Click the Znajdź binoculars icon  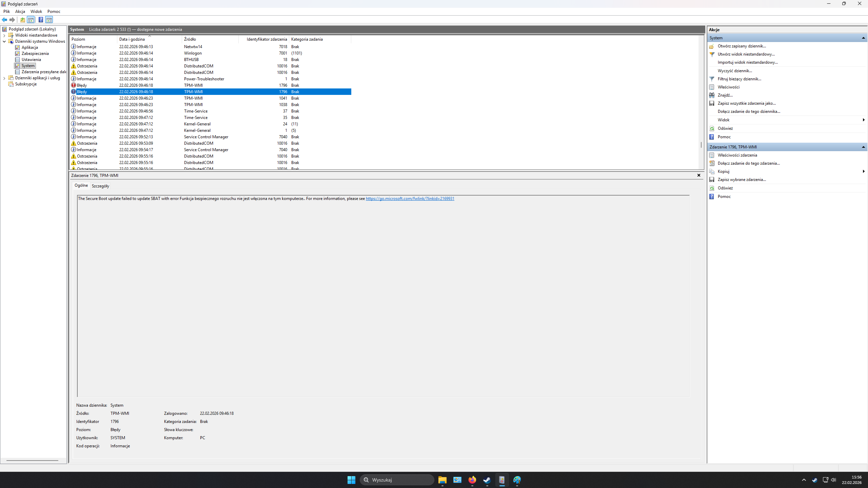[712, 95]
